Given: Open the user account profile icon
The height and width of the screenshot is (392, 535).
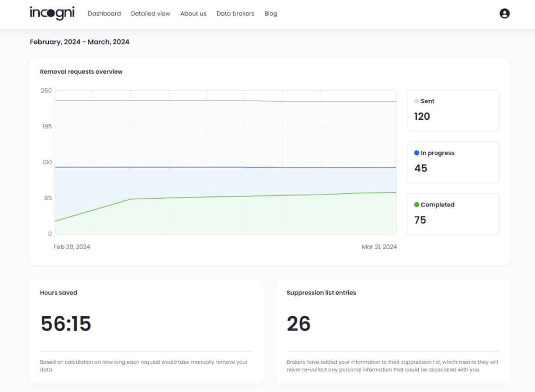Looking at the screenshot, I should coord(505,14).
